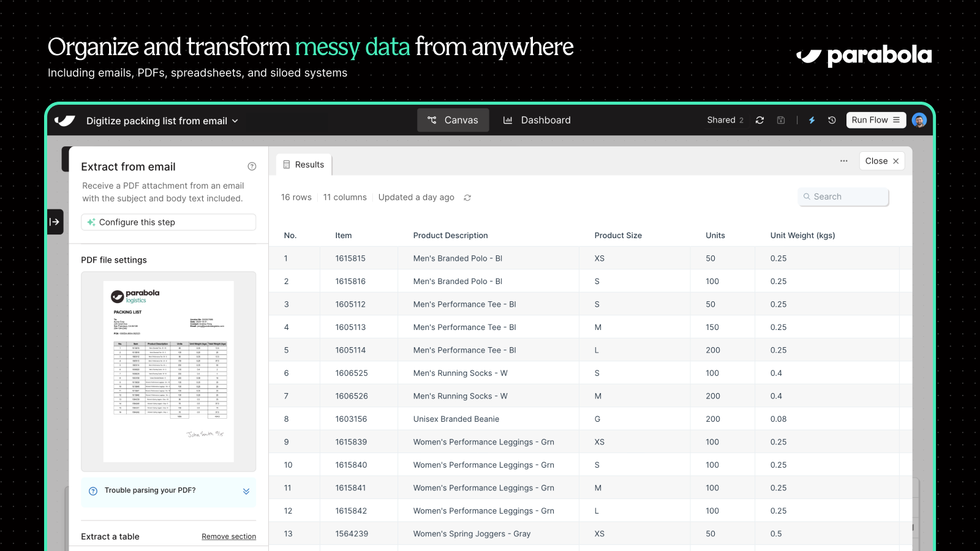This screenshot has width=980, height=551.
Task: Open the Shared 2 sharing settings
Action: click(x=725, y=120)
